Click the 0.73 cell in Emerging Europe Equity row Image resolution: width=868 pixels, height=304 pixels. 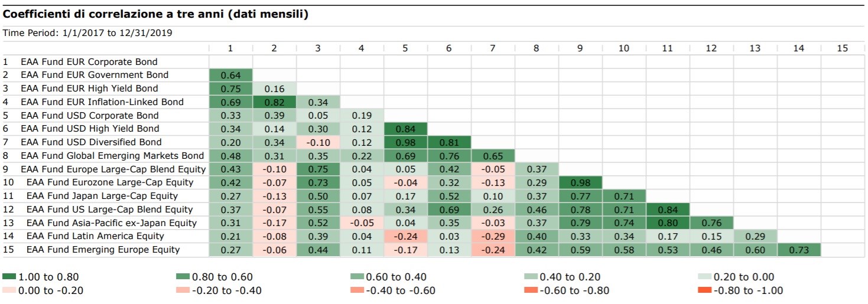pos(799,250)
